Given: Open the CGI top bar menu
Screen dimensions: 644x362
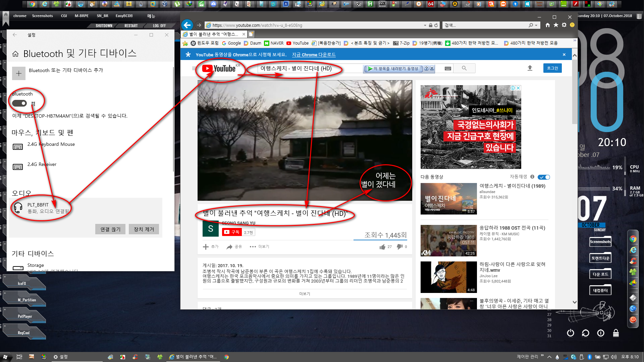Looking at the screenshot, I should click(x=64, y=16).
